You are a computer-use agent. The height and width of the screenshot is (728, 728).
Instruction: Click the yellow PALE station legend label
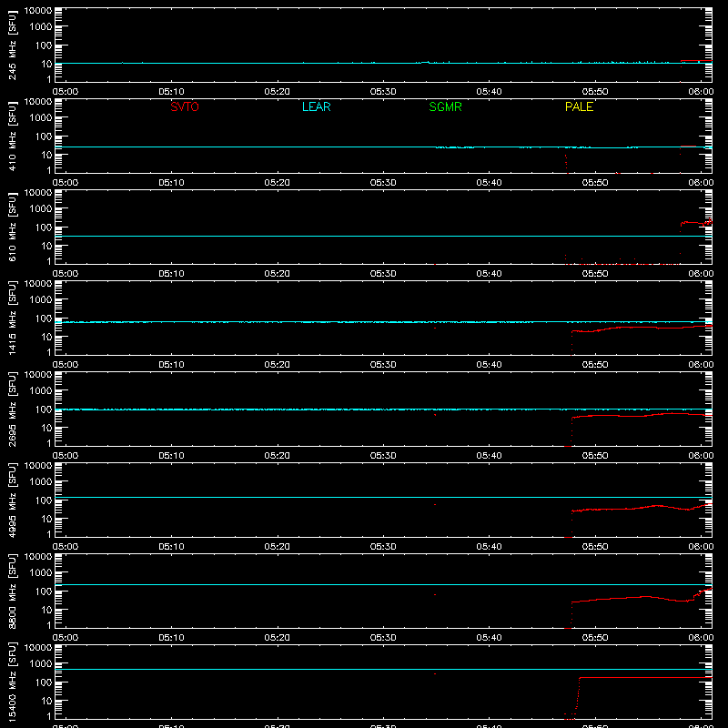pos(579,106)
